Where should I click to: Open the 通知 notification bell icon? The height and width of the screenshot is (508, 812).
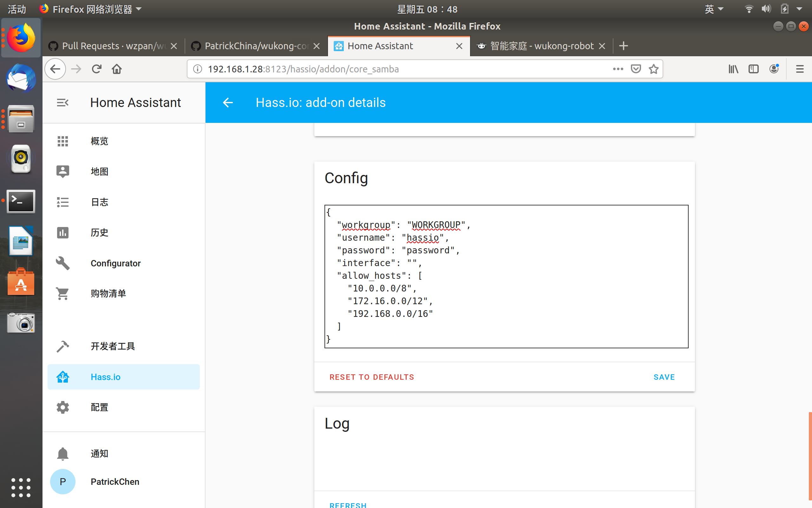(x=63, y=454)
